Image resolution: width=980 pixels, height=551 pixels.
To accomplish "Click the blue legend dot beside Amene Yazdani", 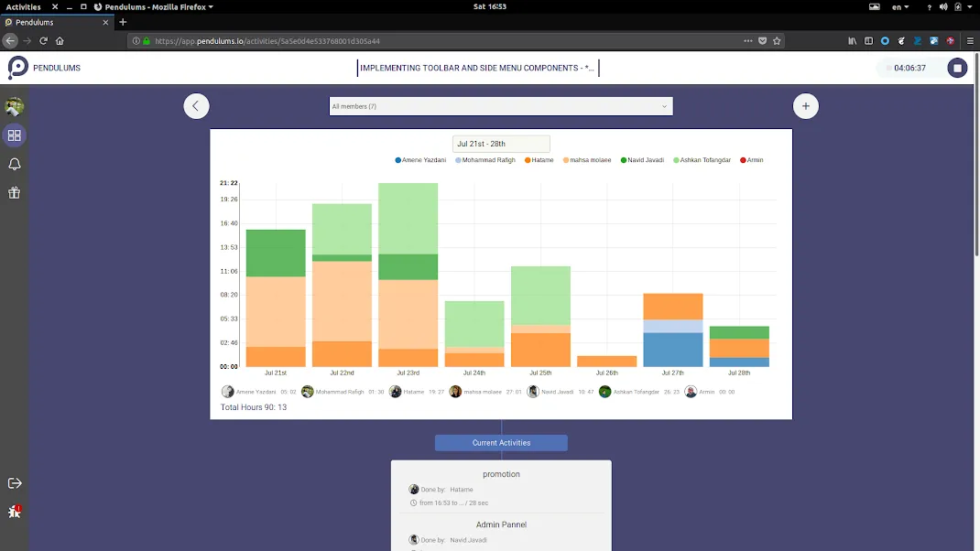I will pos(396,159).
